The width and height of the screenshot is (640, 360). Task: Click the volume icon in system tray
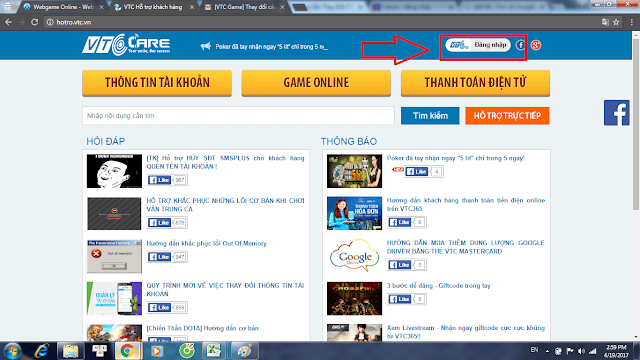(x=581, y=351)
